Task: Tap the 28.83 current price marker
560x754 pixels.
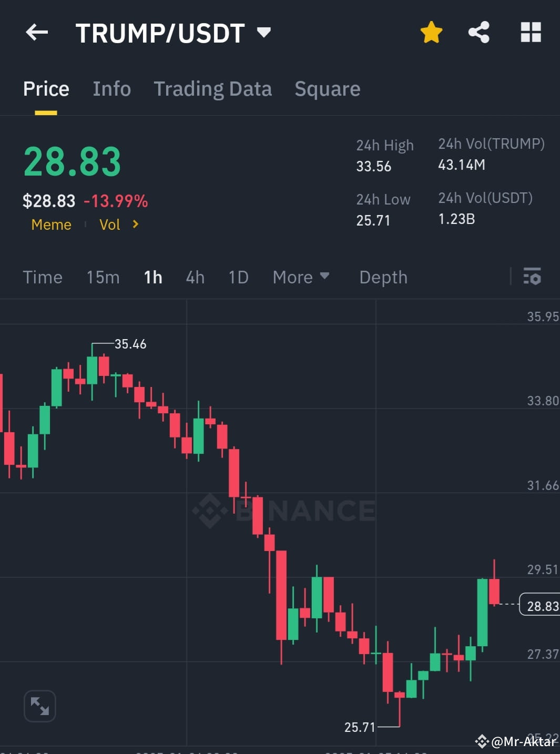Action: (540, 605)
